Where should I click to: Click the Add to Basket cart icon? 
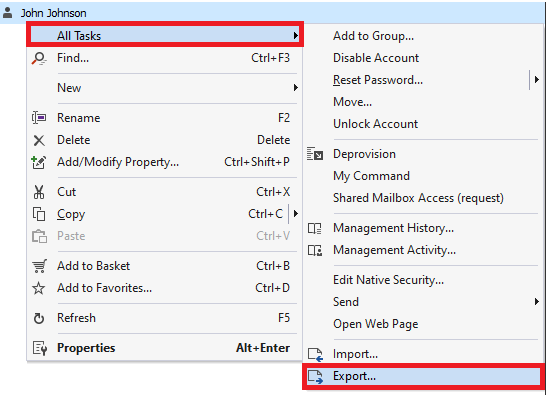point(39,266)
